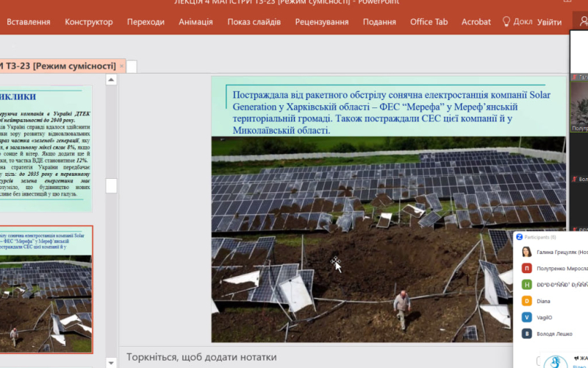588x368 pixels.
Task: Open the Вставлення ribbon tab
Action: [28, 22]
